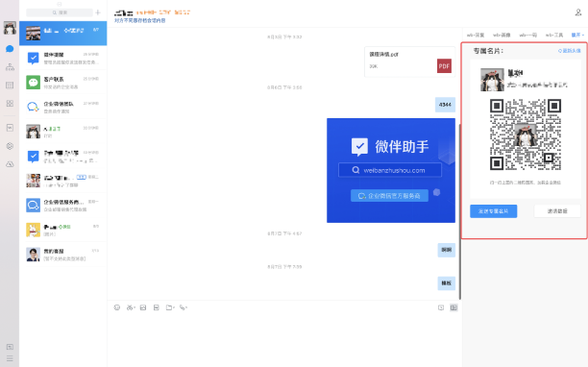Click the red PDF icon on file message
Image resolution: width=588 pixels, height=367 pixels.
tap(444, 66)
